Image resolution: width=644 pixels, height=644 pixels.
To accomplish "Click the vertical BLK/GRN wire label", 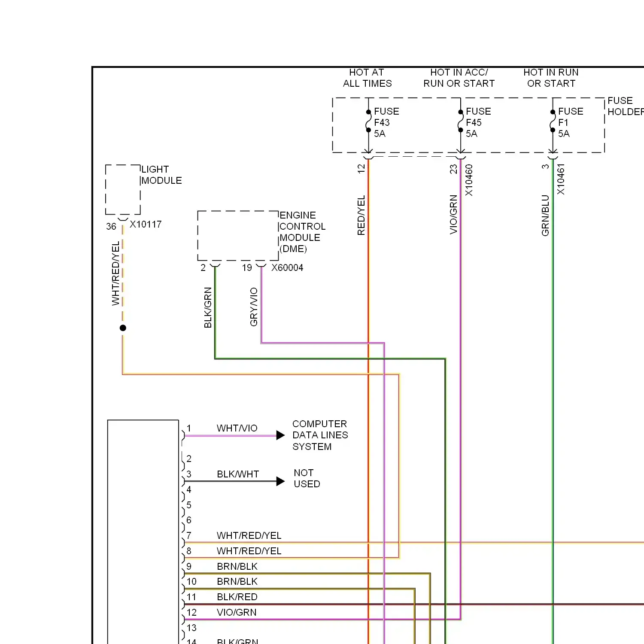I will 208,307.
